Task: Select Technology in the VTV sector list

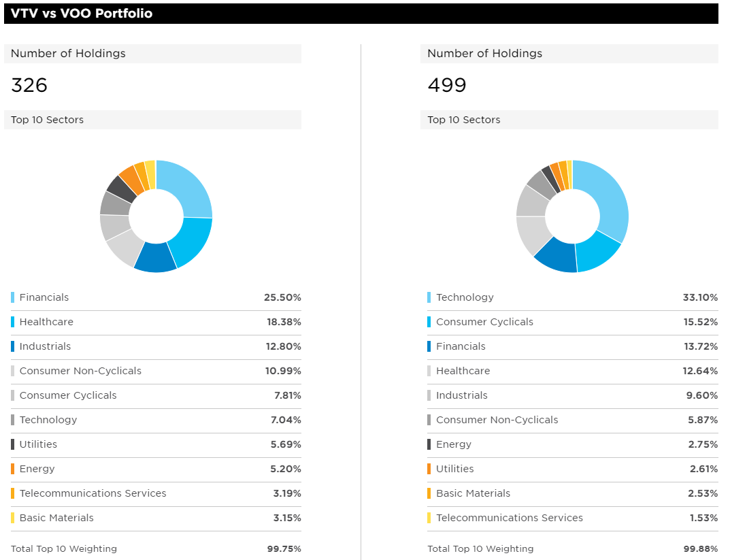Action: pos(48,420)
